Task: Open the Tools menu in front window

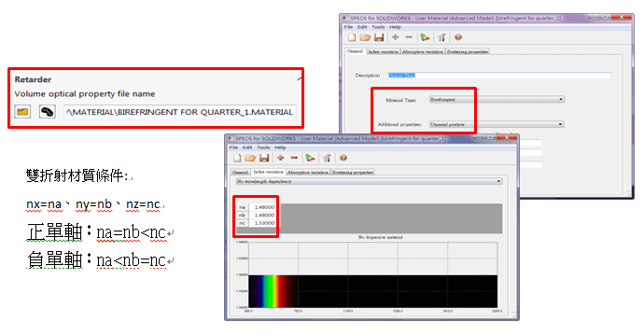Action: click(x=263, y=147)
